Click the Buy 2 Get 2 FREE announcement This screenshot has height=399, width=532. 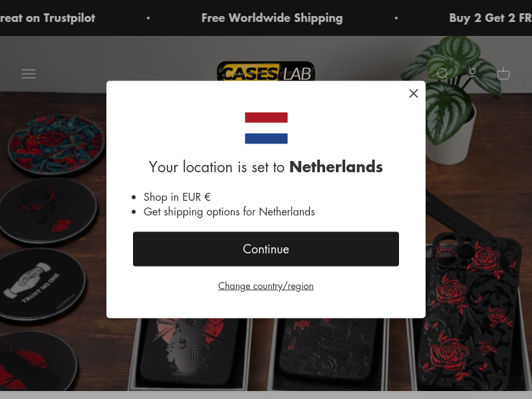point(490,18)
